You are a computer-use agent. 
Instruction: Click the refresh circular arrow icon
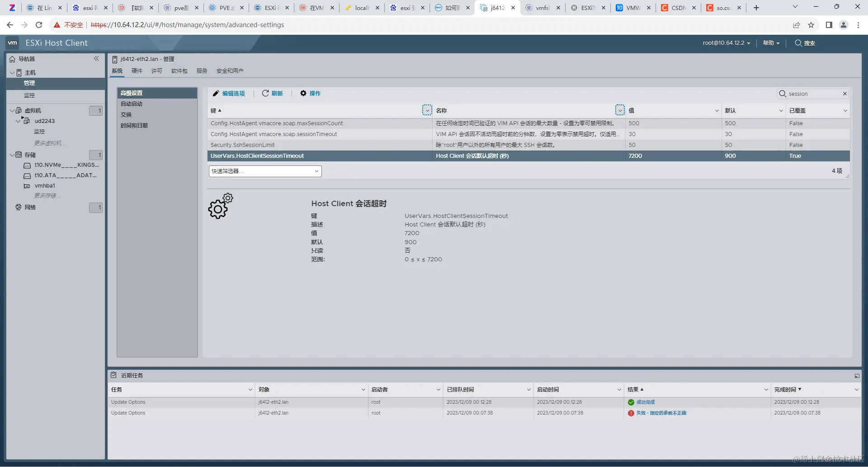265,93
